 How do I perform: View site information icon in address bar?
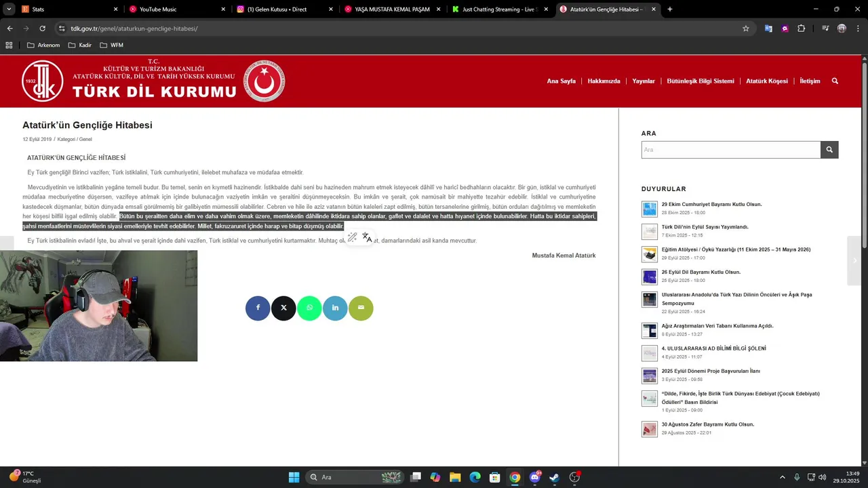62,28
